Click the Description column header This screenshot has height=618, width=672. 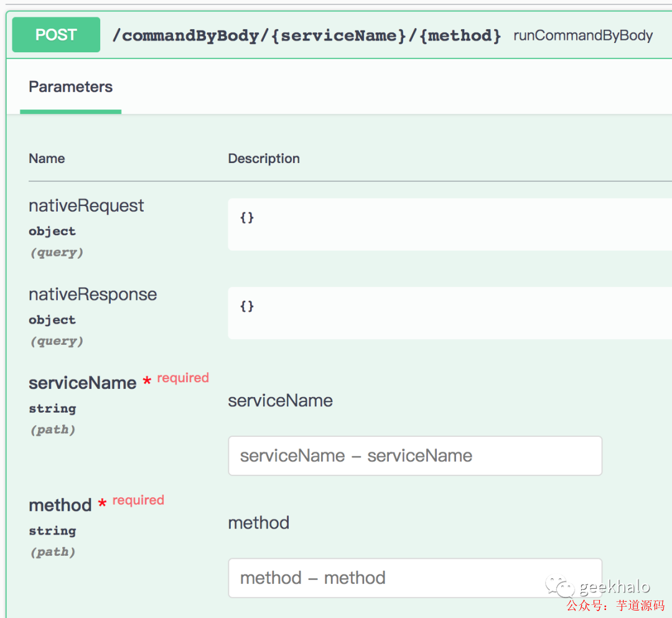coord(264,159)
